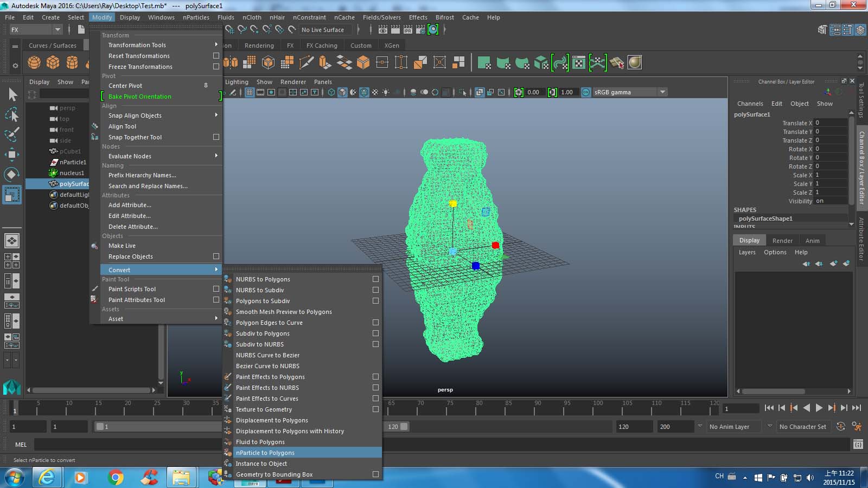Open the Reset Transformations option box

[x=216, y=56]
